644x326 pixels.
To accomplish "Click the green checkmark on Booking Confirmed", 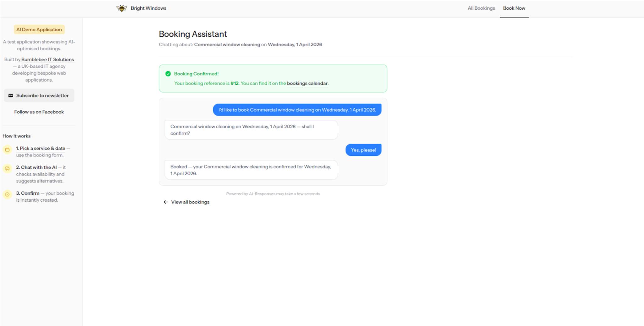I will click(168, 73).
